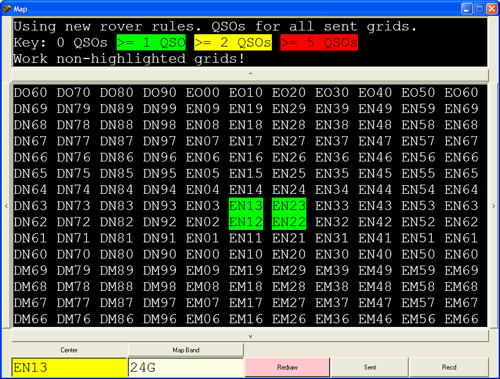
Task: Click grid cell EN50
Action: coord(418,254)
